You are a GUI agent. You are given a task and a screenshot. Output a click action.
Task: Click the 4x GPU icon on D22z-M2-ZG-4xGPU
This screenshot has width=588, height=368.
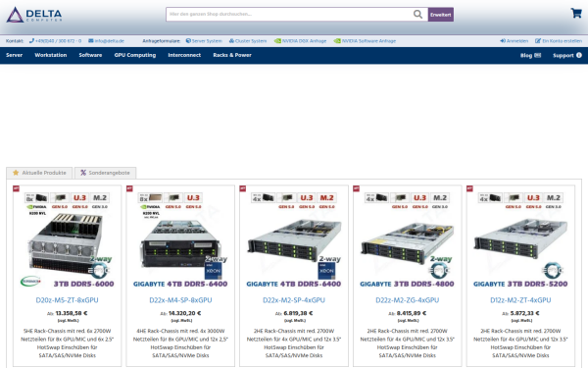376,198
